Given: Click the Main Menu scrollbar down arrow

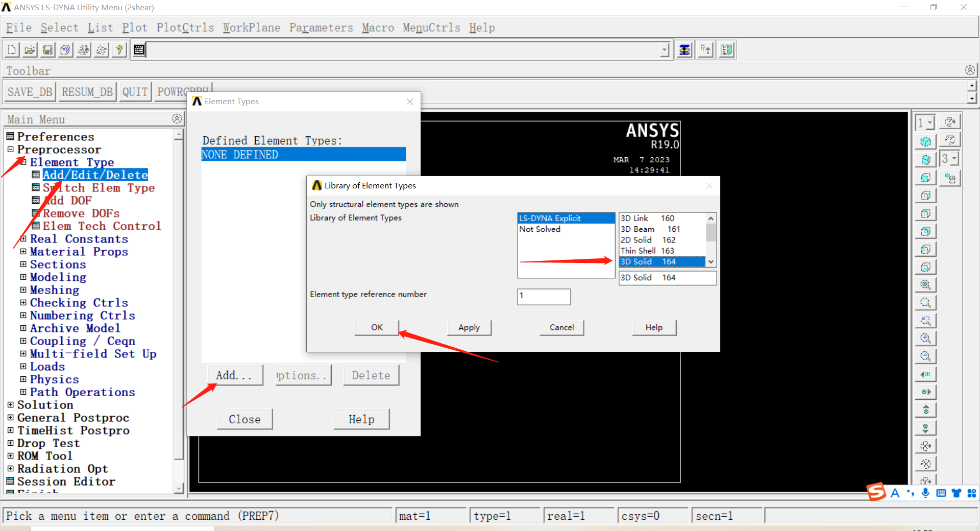Looking at the screenshot, I should [x=179, y=488].
